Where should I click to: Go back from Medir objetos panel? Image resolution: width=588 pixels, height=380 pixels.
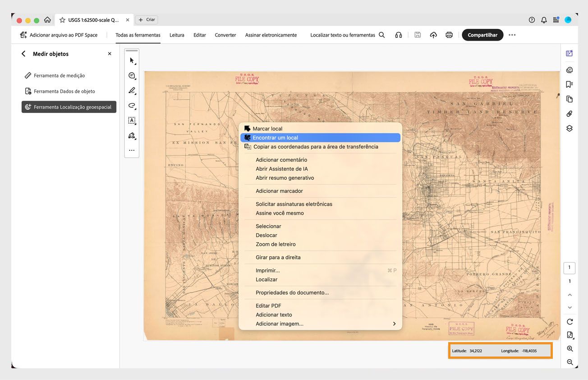(x=23, y=54)
